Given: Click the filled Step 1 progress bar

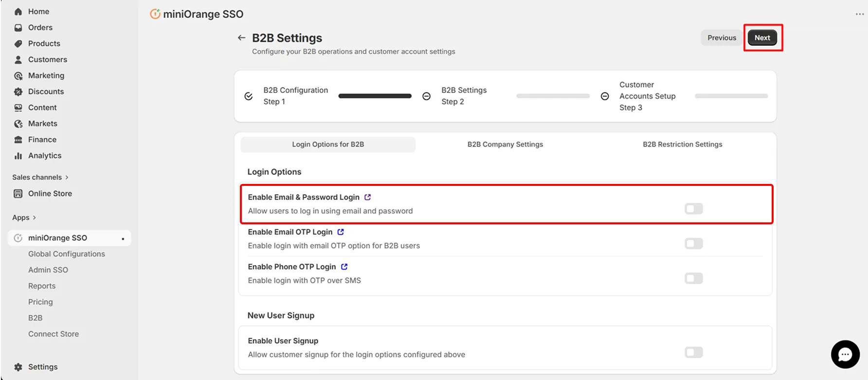Looking at the screenshot, I should pyautogui.click(x=375, y=96).
